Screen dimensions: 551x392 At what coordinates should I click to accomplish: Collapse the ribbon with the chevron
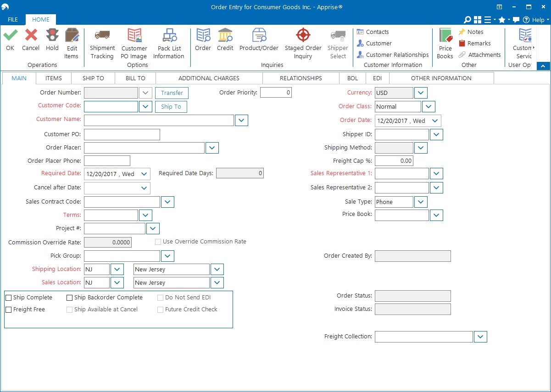tap(543, 66)
